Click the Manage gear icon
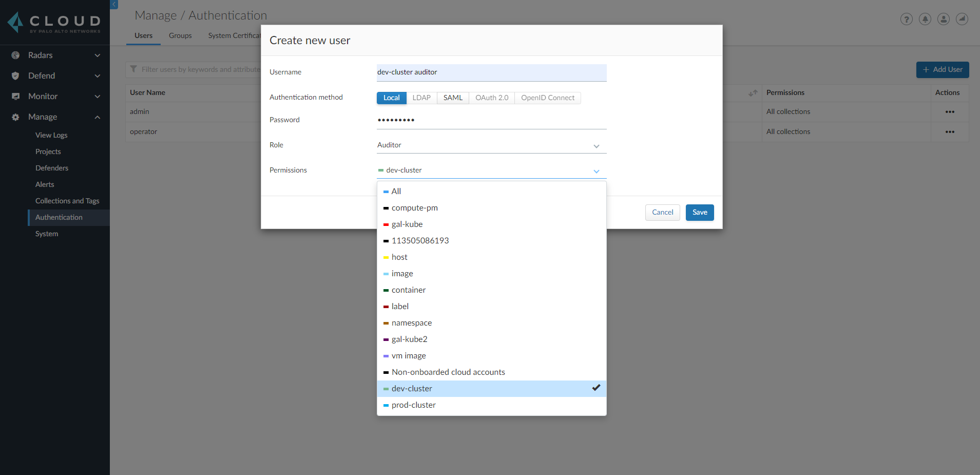 click(x=15, y=117)
